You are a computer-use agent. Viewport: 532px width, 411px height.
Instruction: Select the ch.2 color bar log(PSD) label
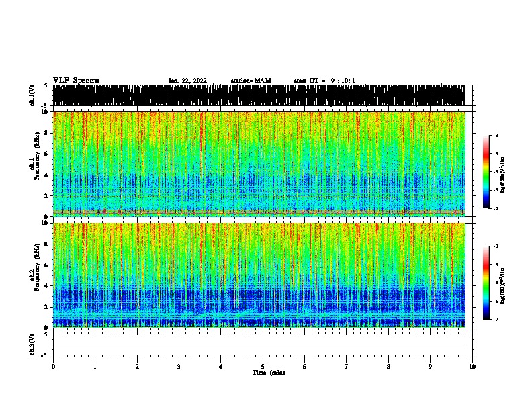502,286
